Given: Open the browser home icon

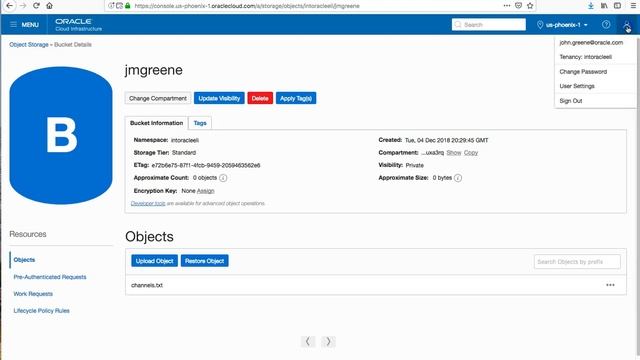Looking at the screenshot, I should coord(49,6).
